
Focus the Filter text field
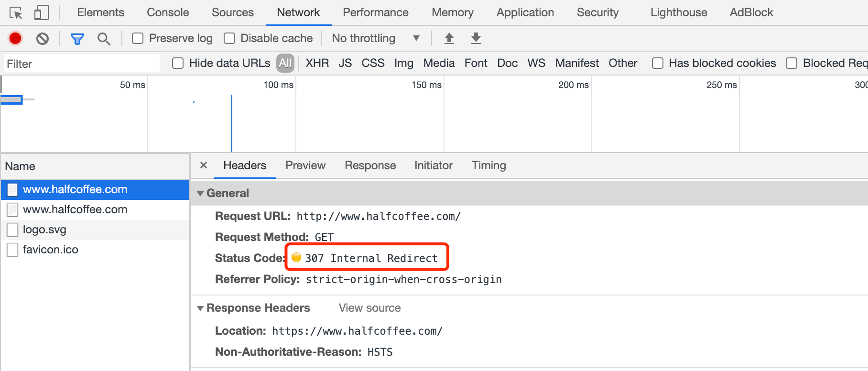[82, 64]
